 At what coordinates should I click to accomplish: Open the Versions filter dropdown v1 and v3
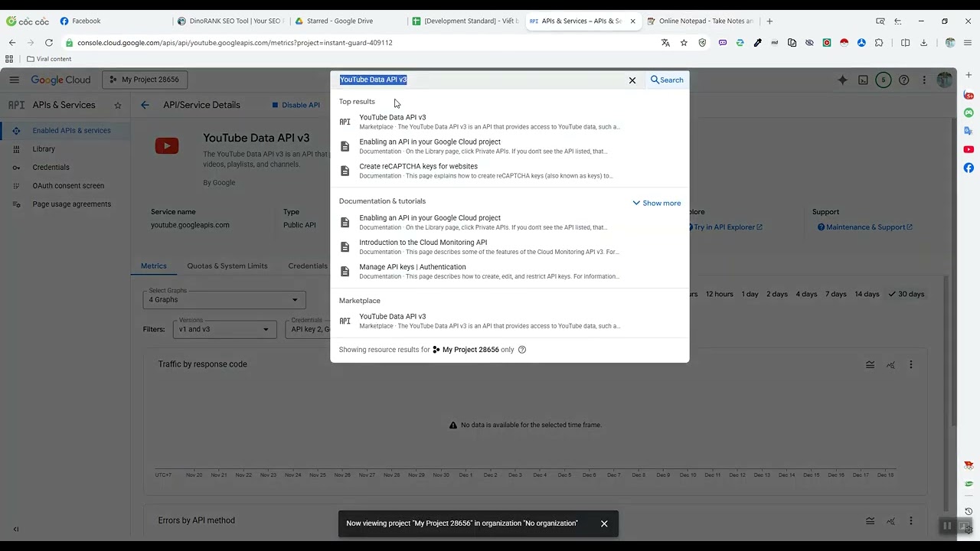(224, 329)
